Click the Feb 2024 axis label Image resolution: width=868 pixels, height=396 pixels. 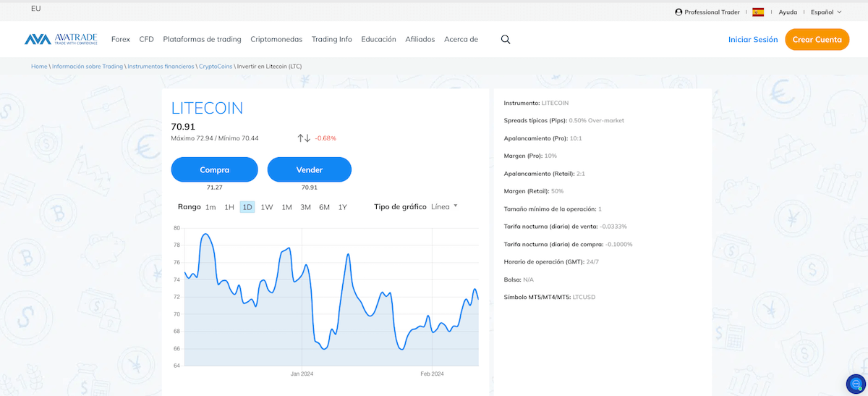point(432,374)
